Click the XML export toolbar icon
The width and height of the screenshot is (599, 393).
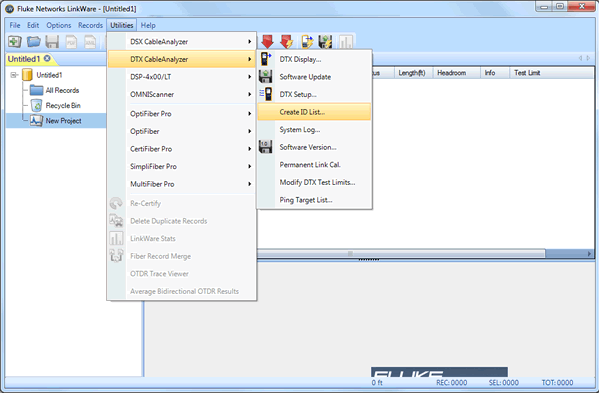[x=90, y=42]
